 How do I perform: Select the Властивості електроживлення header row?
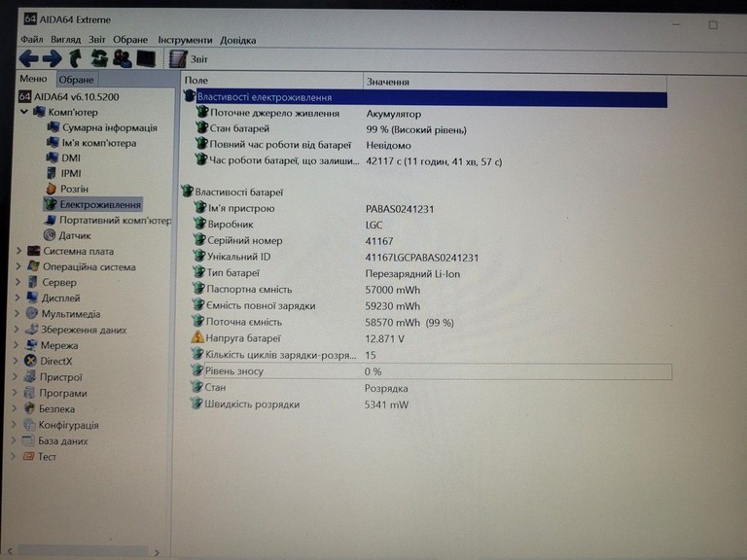(x=425, y=98)
